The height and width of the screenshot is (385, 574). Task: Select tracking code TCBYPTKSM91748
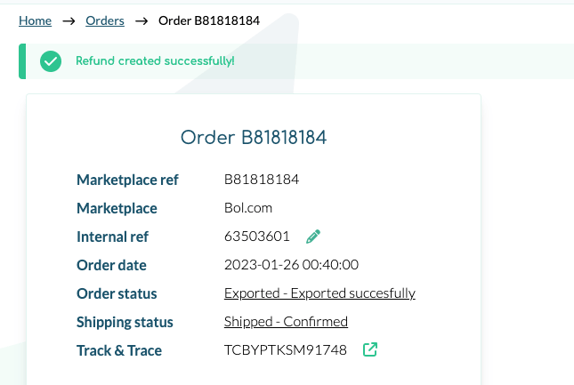coord(285,350)
